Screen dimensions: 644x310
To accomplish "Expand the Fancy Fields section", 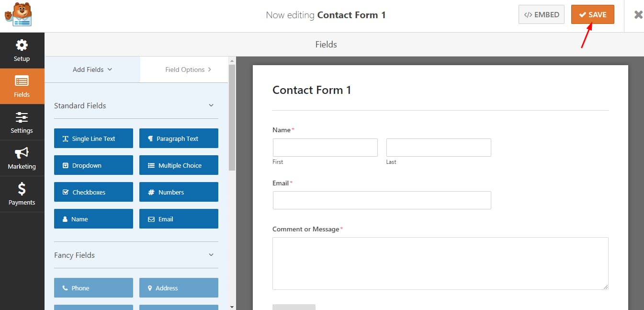I will [211, 255].
